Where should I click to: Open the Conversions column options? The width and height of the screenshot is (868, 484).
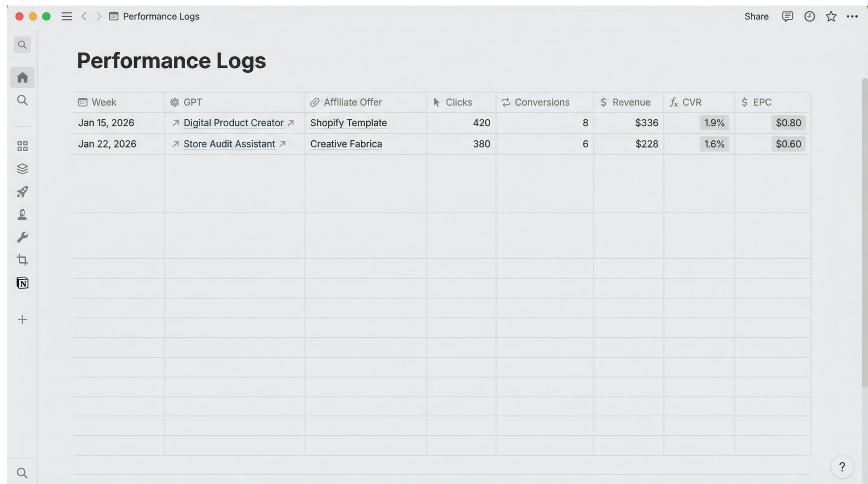542,102
